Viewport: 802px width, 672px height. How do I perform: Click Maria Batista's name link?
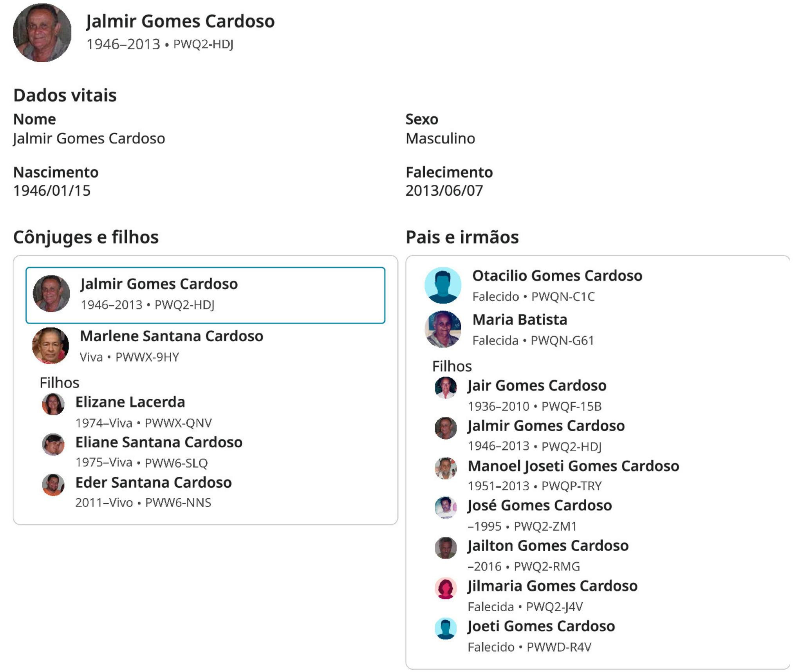[519, 320]
